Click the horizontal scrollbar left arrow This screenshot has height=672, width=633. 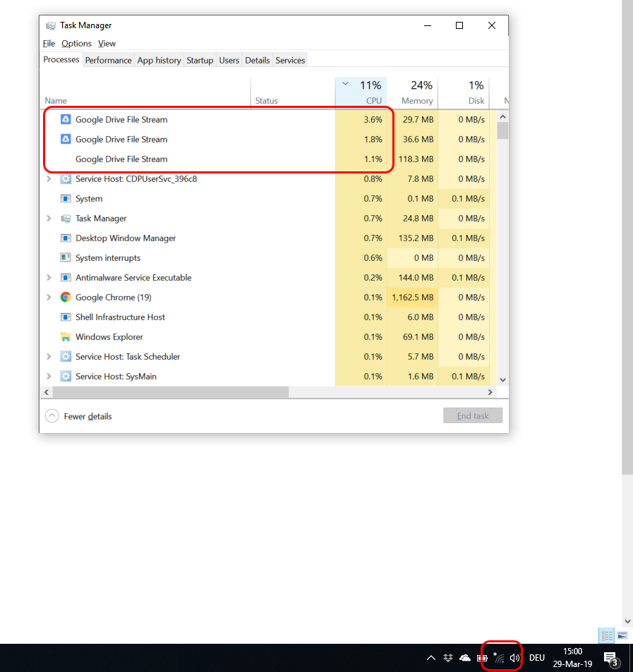point(47,392)
